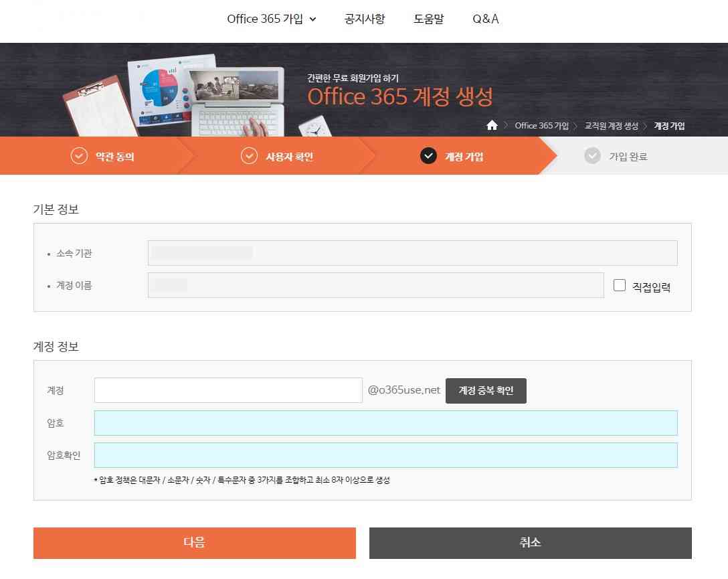Go to 공지사항 menu

[365, 19]
